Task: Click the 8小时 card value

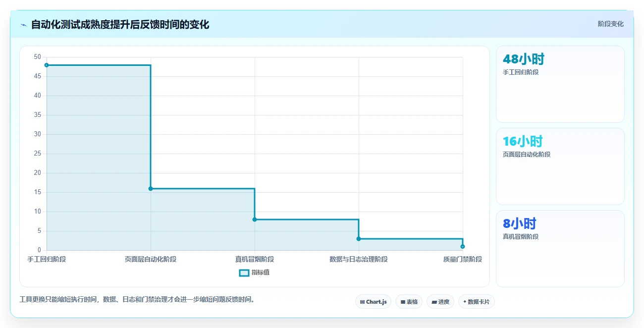Action: [x=520, y=224]
